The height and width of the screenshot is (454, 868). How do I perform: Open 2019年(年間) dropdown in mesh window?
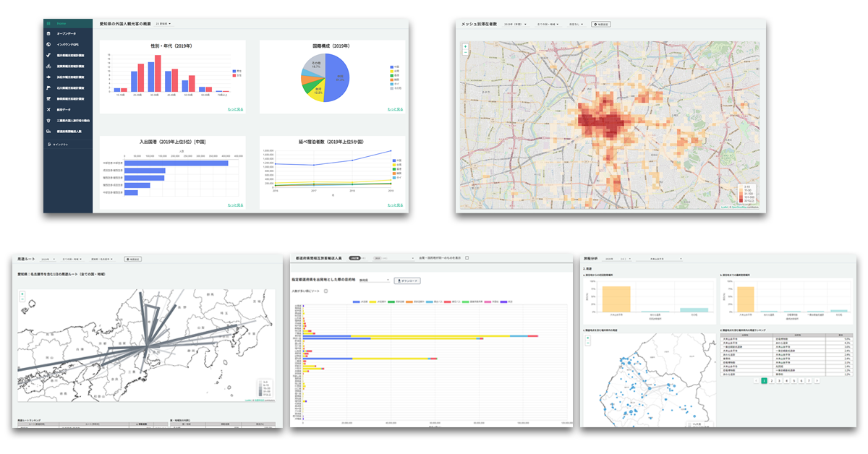click(515, 25)
